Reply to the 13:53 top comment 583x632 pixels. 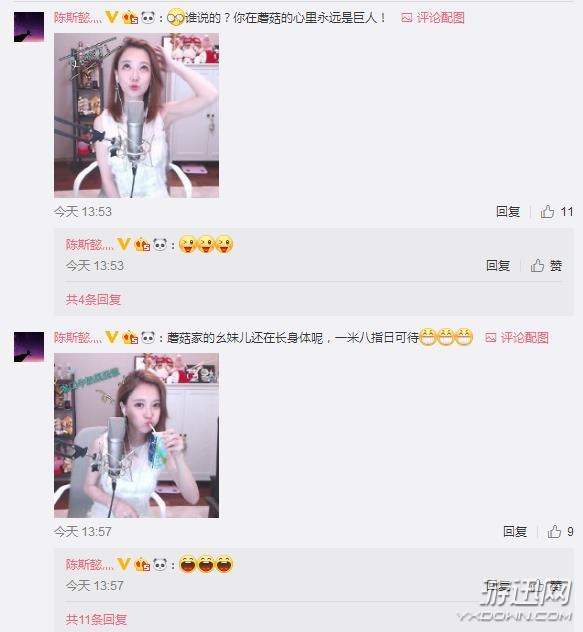tap(508, 211)
